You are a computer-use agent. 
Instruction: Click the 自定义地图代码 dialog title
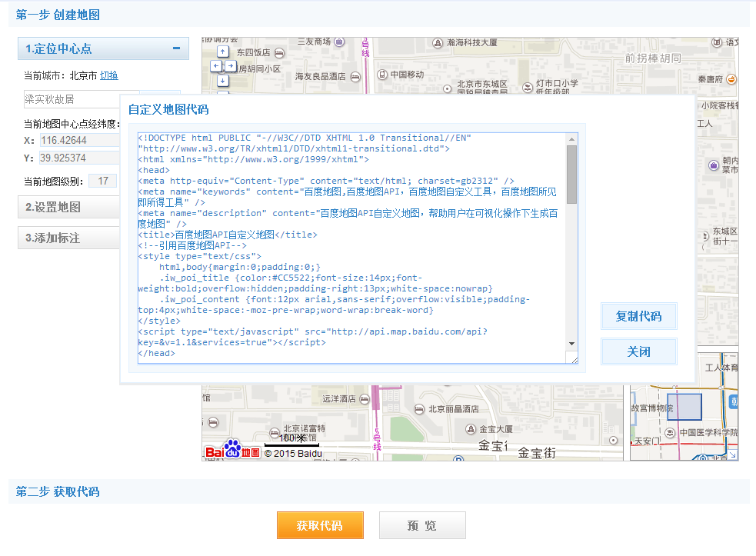click(x=168, y=109)
